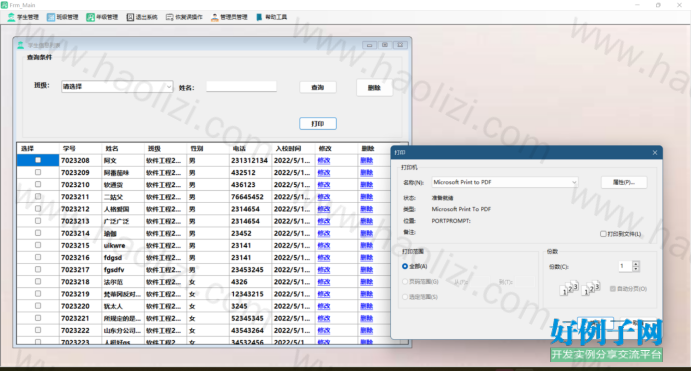Tick checkbox for student 7023217
The width and height of the screenshot is (692, 372).
(x=38, y=269)
